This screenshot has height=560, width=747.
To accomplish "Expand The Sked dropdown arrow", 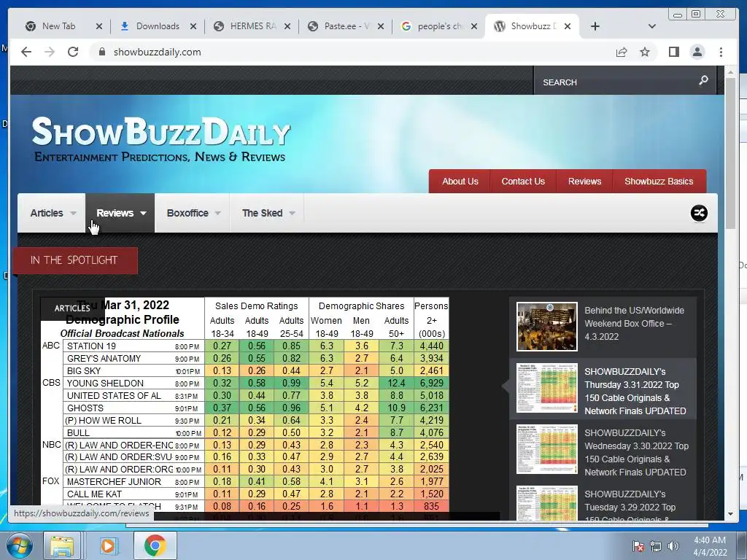I will click(x=292, y=214).
